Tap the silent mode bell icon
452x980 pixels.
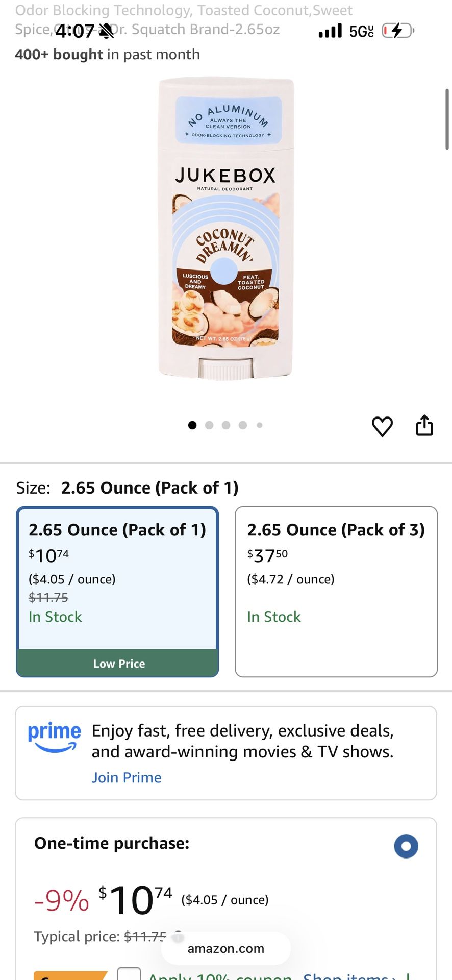(106, 31)
